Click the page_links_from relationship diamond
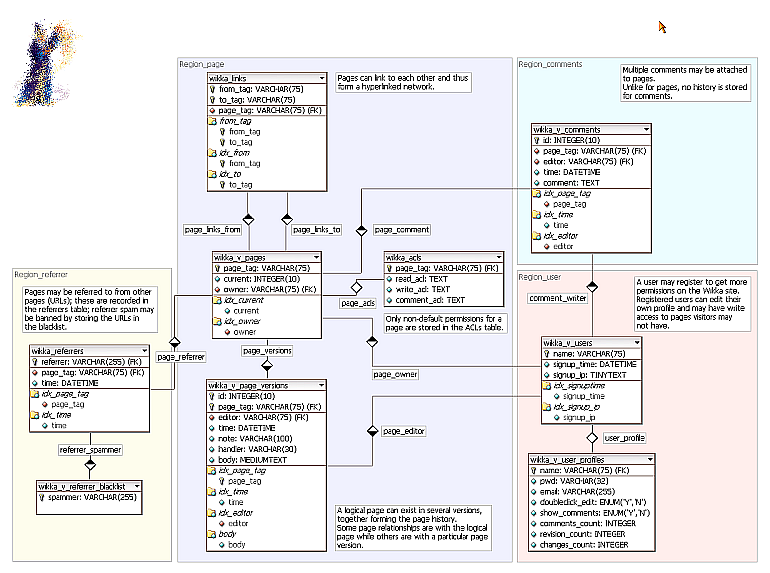Image resolution: width=770 pixels, height=573 pixels. click(x=248, y=219)
